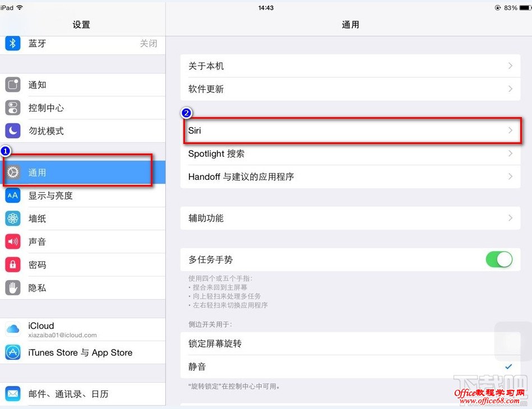Tap the Bluetooth icon in sidebar

coord(12,43)
